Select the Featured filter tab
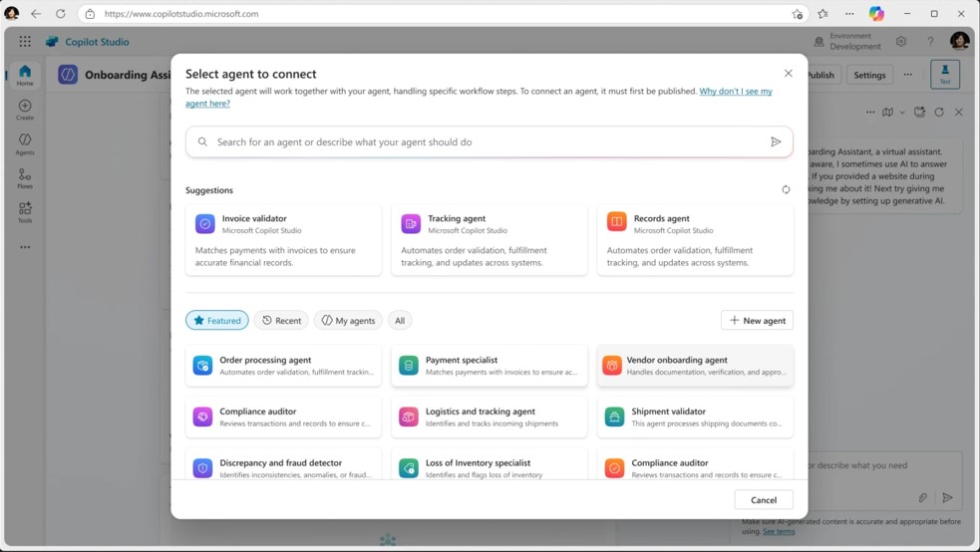Viewport: 980px width, 552px height. pos(217,320)
